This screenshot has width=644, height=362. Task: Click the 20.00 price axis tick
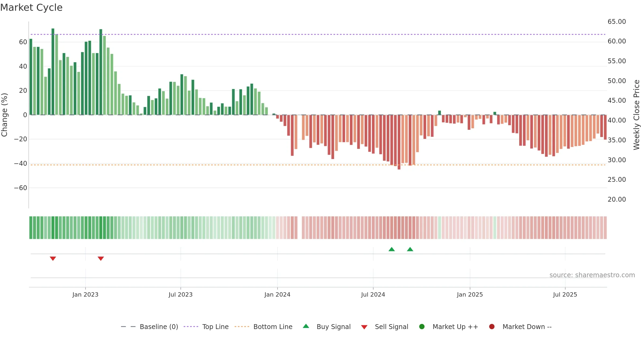(x=617, y=200)
